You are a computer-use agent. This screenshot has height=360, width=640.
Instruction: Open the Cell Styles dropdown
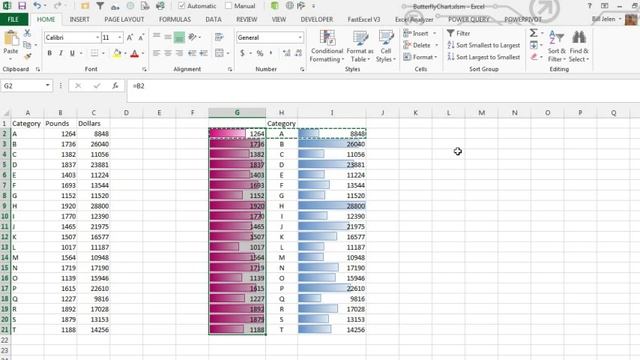[x=386, y=46]
